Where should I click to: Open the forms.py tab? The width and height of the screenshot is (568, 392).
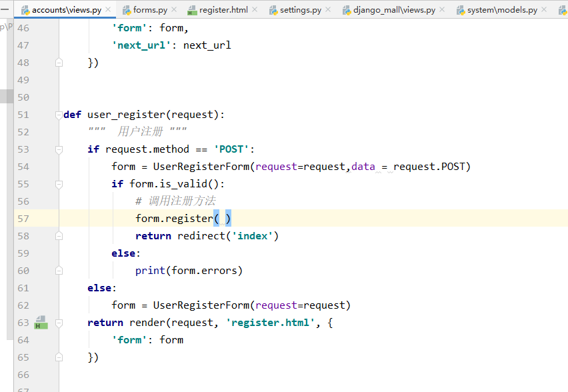click(x=150, y=10)
